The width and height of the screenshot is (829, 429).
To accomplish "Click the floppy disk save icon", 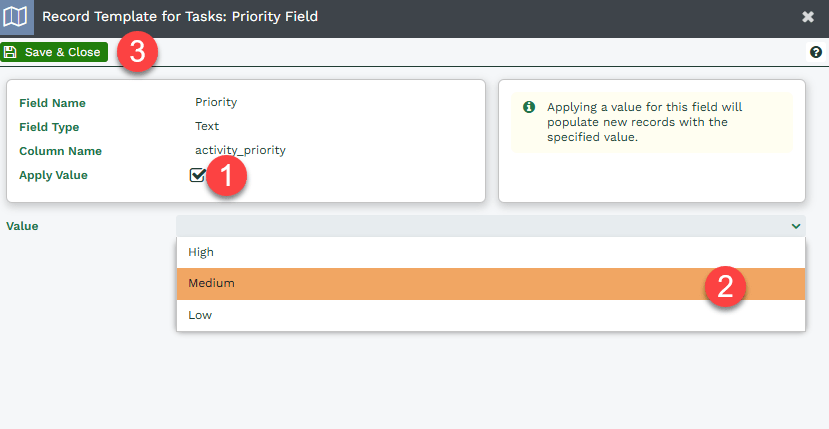I will (x=10, y=52).
